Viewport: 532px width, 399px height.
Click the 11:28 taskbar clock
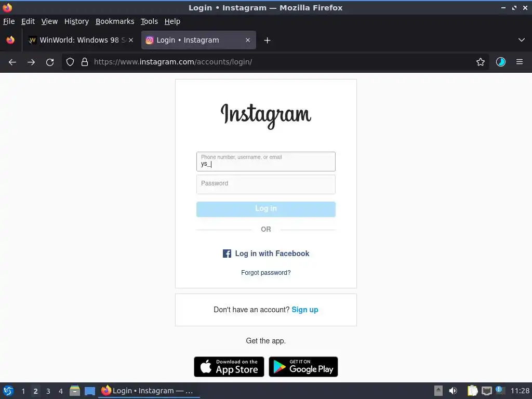pos(520,391)
